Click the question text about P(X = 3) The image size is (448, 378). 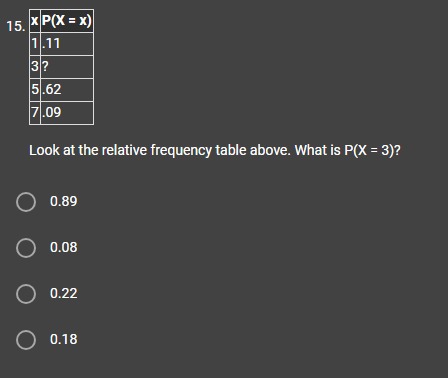(x=215, y=150)
